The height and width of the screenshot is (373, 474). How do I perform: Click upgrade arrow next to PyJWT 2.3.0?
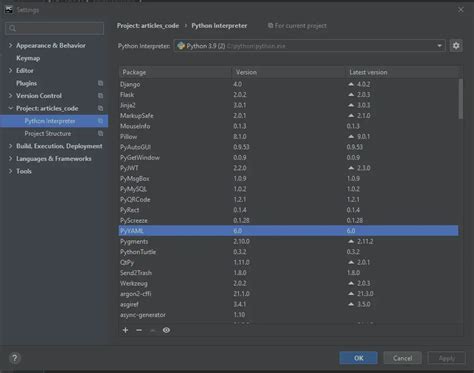point(351,168)
